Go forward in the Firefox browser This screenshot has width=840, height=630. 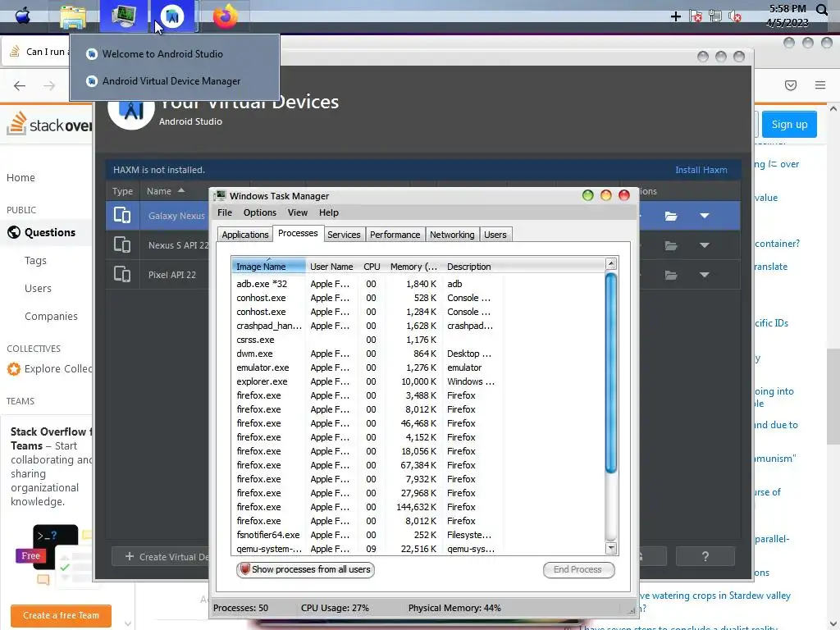[x=49, y=85]
